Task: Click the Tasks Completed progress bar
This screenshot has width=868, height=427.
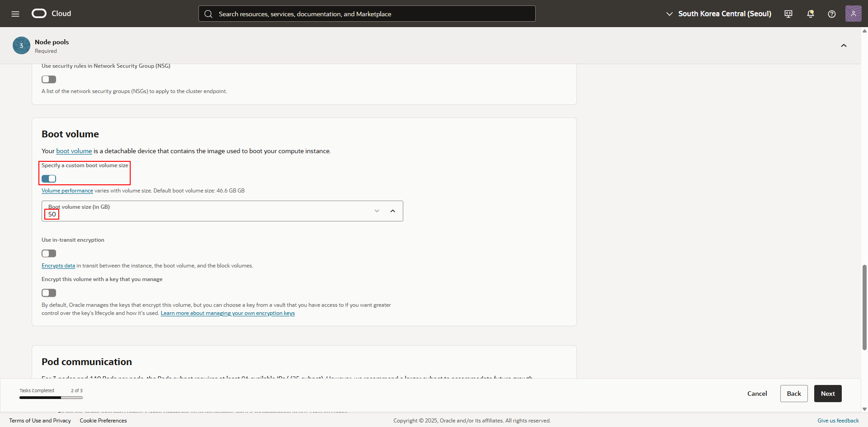Action: [x=51, y=398]
